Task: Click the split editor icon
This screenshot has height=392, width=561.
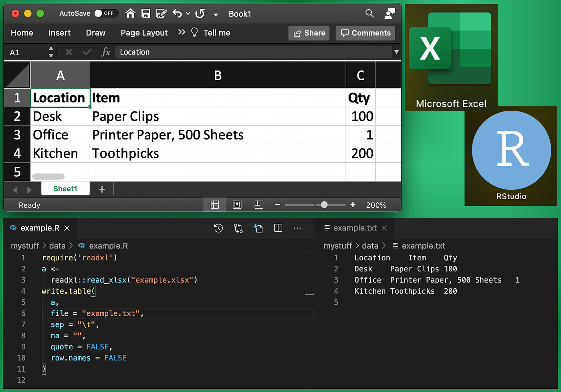Action: pos(278,228)
